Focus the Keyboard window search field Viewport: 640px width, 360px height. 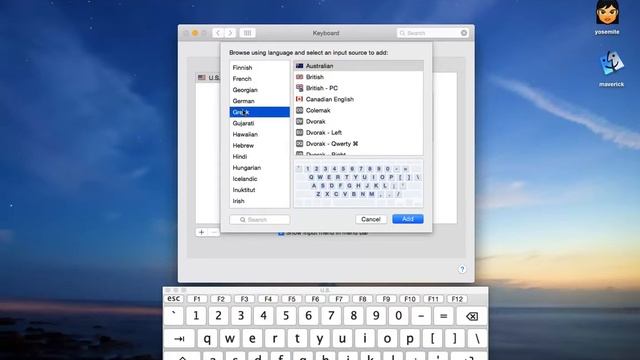432,33
